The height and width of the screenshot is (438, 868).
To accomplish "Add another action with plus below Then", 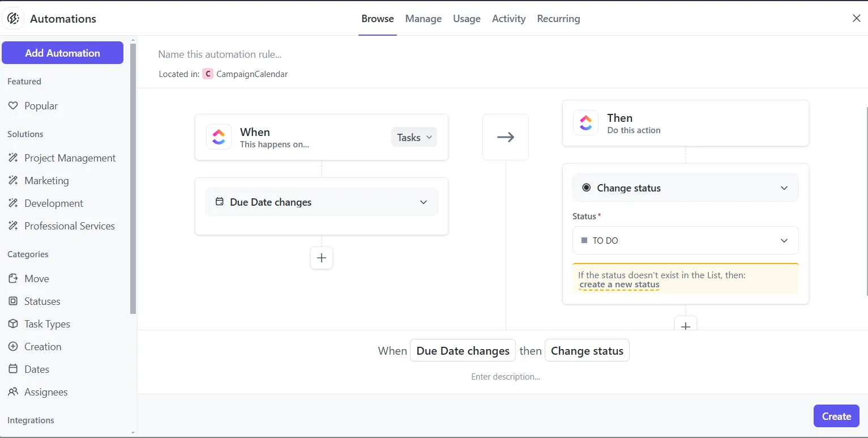I will coord(686,324).
